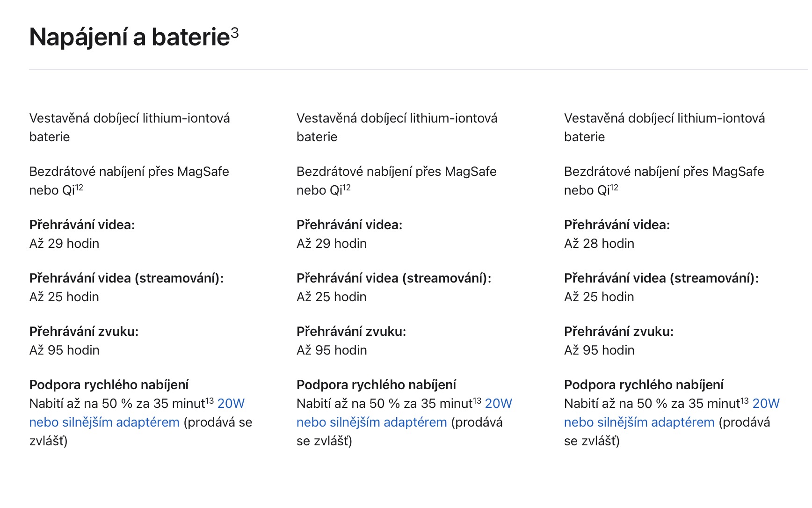Image resolution: width=812 pixels, height=508 pixels.
Task: Open footnote 12 in the left column
Action: click(x=79, y=188)
